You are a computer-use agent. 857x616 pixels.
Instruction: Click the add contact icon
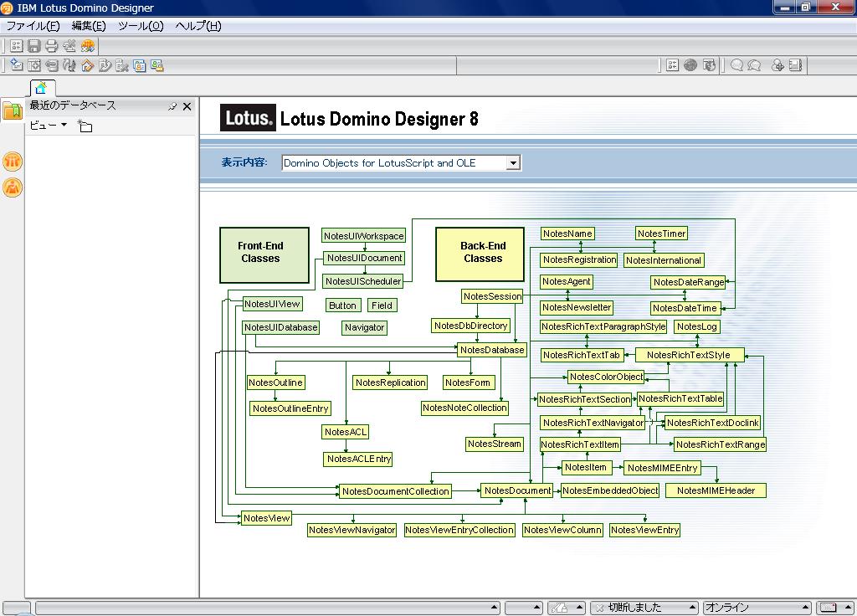click(777, 65)
